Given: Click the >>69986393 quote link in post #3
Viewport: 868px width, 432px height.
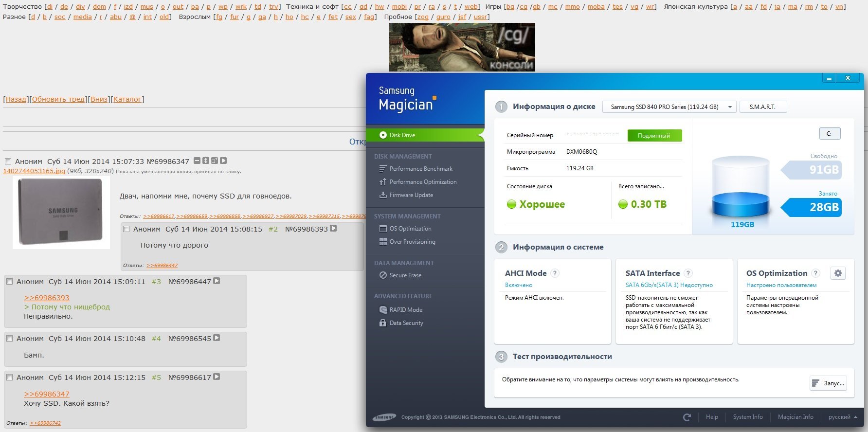Looking at the screenshot, I should point(47,298).
